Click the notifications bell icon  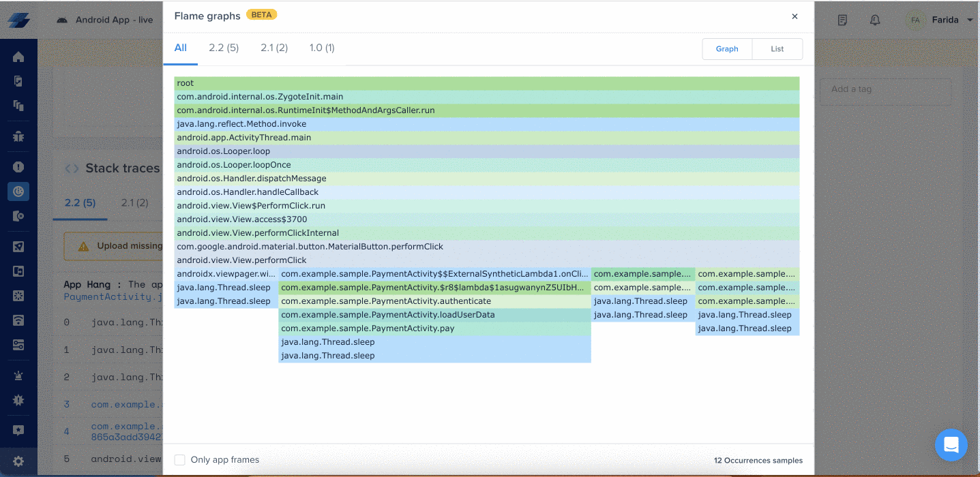875,20
